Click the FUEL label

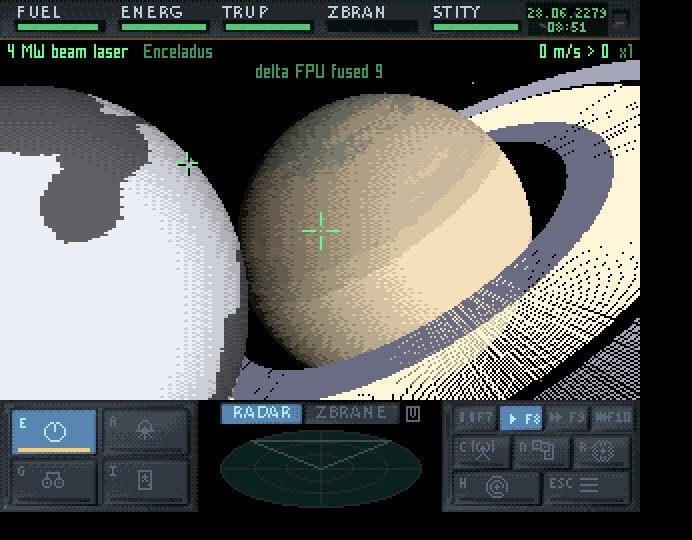[x=39, y=12]
